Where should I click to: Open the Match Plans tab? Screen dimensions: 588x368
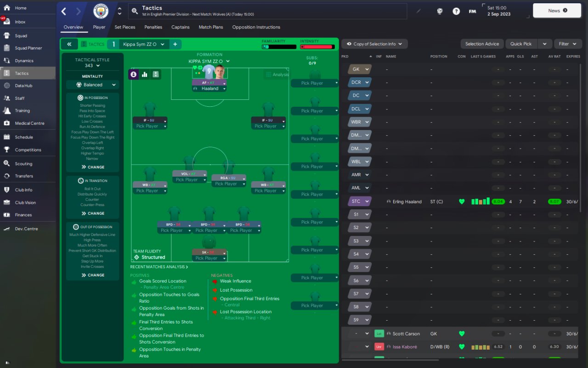(211, 27)
